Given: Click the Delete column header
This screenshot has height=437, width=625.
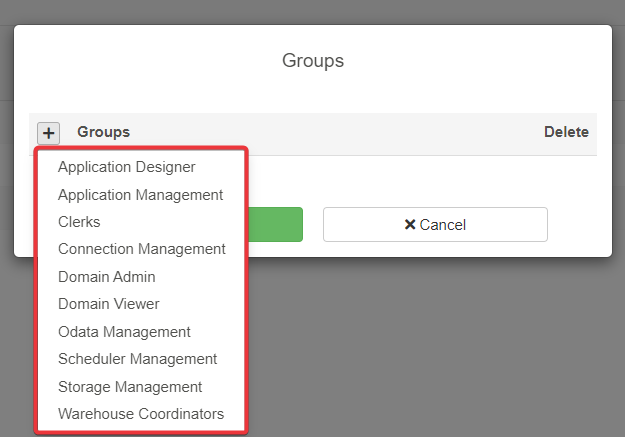Looking at the screenshot, I should [x=566, y=132].
